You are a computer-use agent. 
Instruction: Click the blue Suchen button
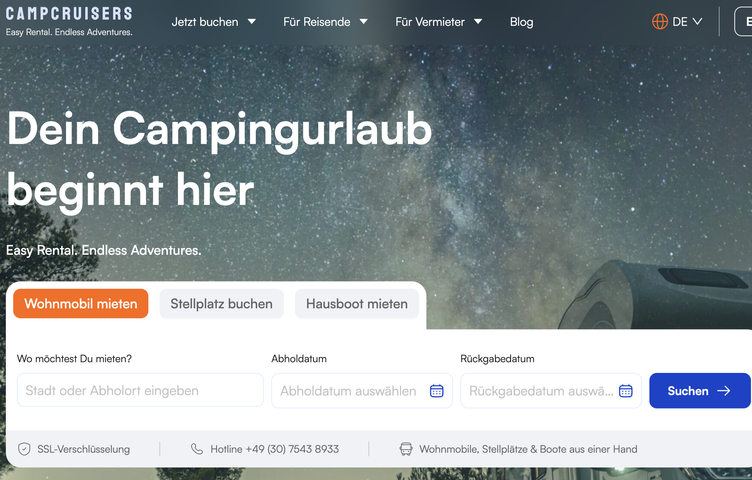pos(700,391)
